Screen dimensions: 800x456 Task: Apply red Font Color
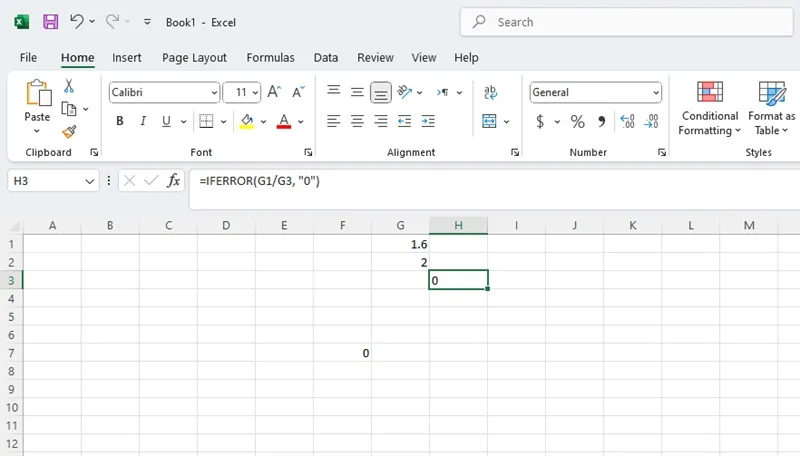(284, 121)
